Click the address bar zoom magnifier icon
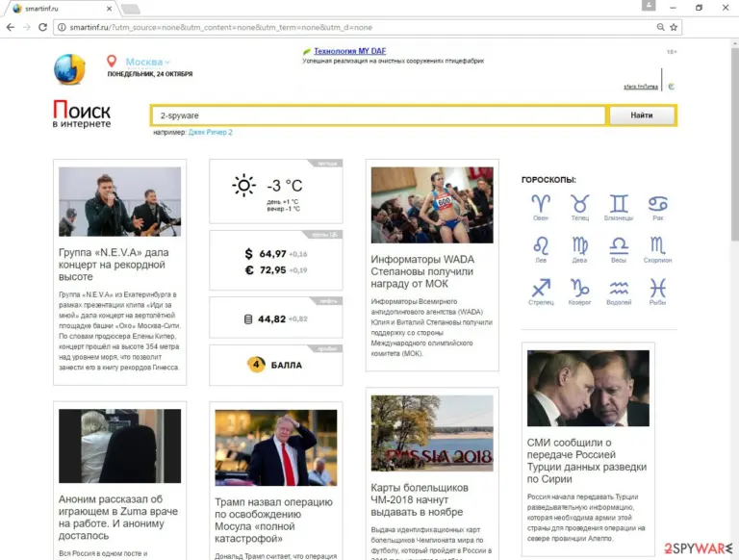 click(x=660, y=27)
